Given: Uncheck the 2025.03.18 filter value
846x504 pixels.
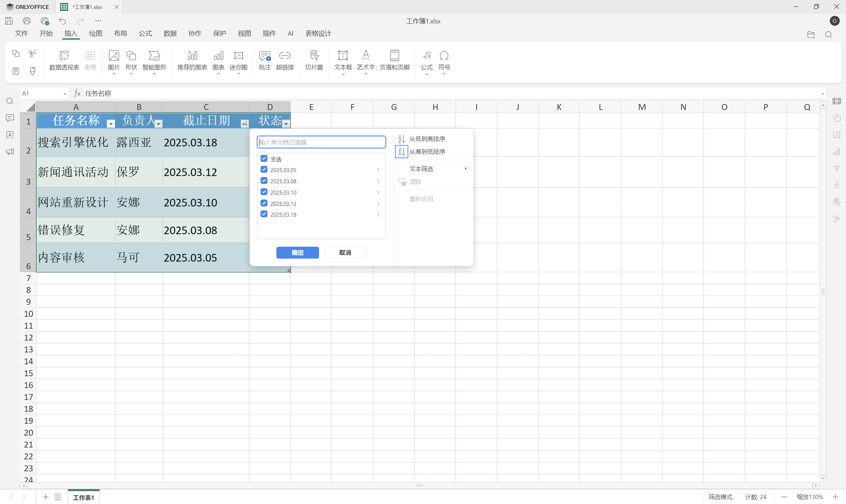Looking at the screenshot, I should (264, 214).
